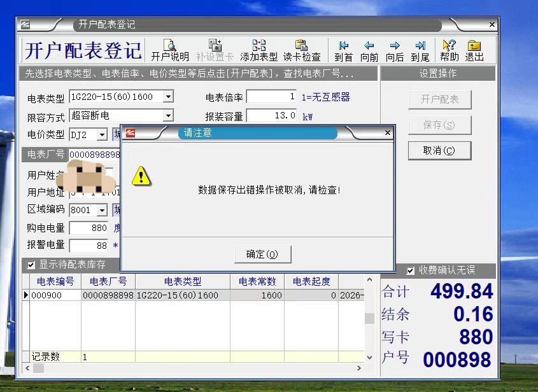Click the 确定 button in the warning dialog

pyautogui.click(x=262, y=255)
